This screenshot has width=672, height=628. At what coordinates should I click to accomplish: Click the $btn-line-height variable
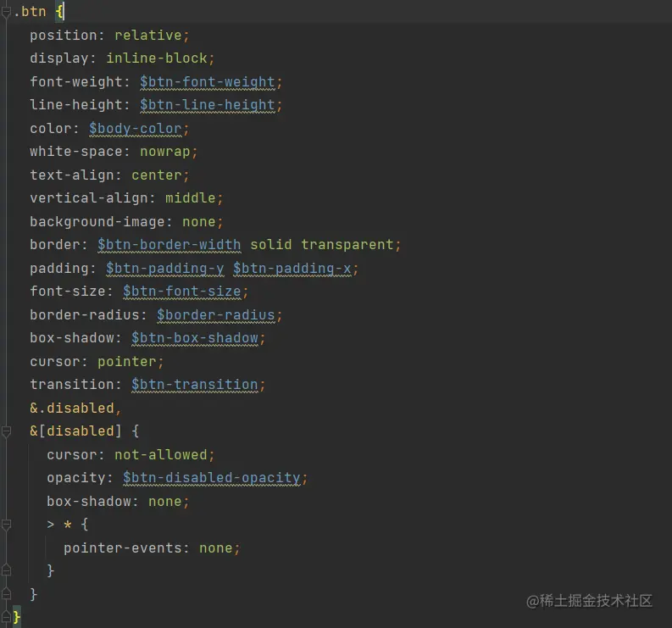coord(207,105)
